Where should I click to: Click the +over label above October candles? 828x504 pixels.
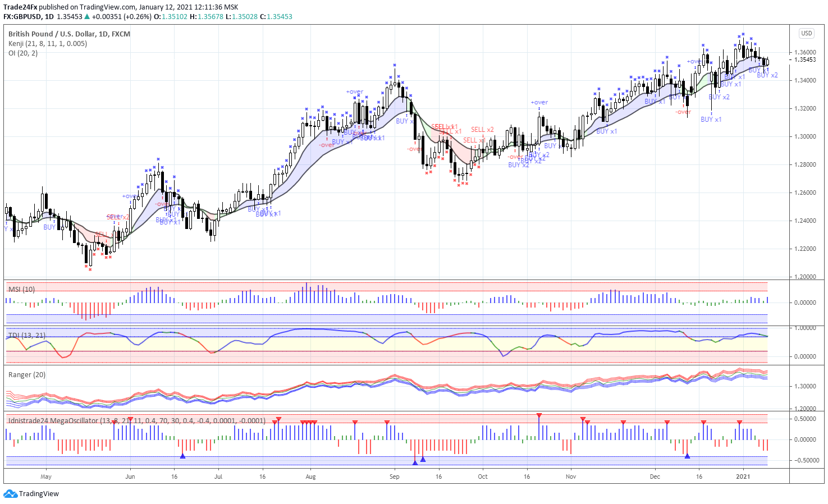[539, 103]
